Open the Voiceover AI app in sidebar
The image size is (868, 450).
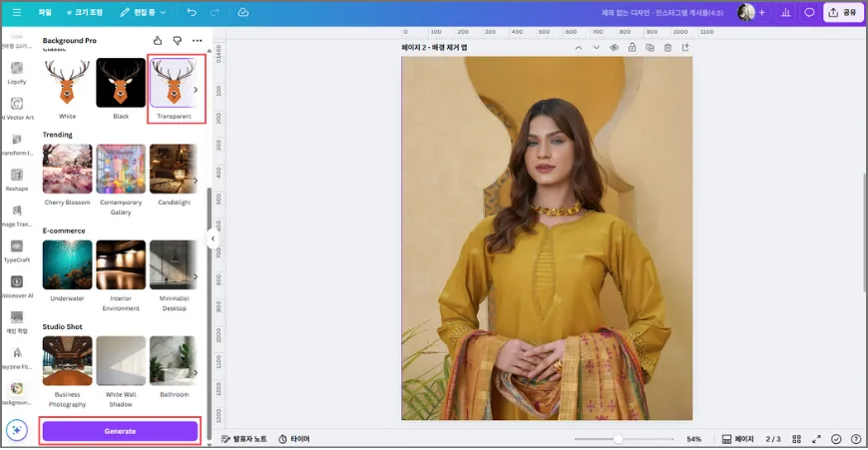coord(17,286)
